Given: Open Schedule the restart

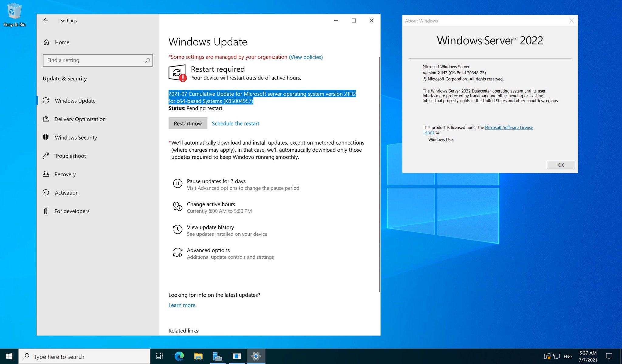Looking at the screenshot, I should [235, 123].
